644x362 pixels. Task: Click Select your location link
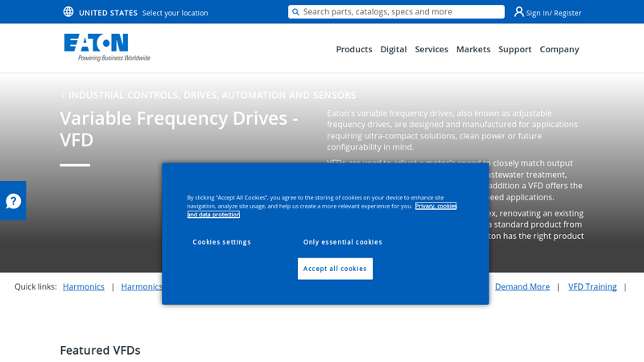coord(175,13)
